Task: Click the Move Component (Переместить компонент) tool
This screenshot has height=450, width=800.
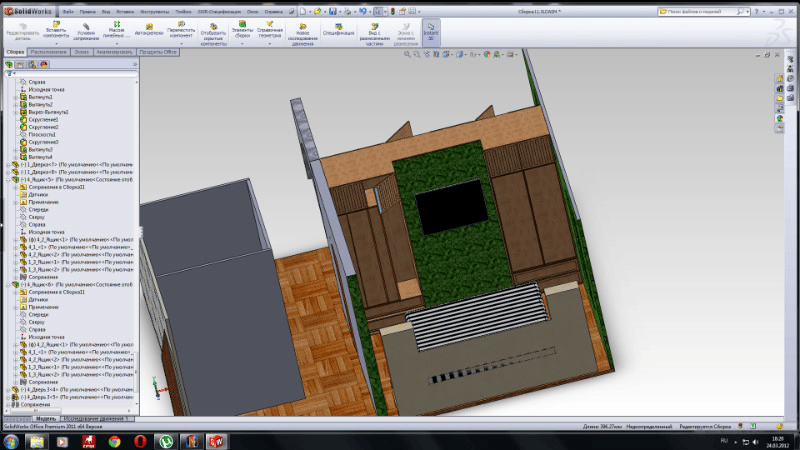Action: click(181, 29)
